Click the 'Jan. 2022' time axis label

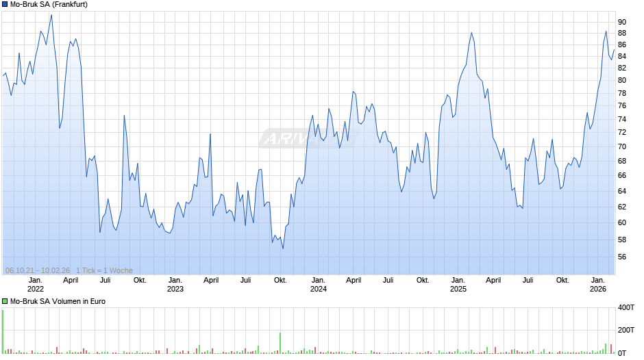pos(36,285)
